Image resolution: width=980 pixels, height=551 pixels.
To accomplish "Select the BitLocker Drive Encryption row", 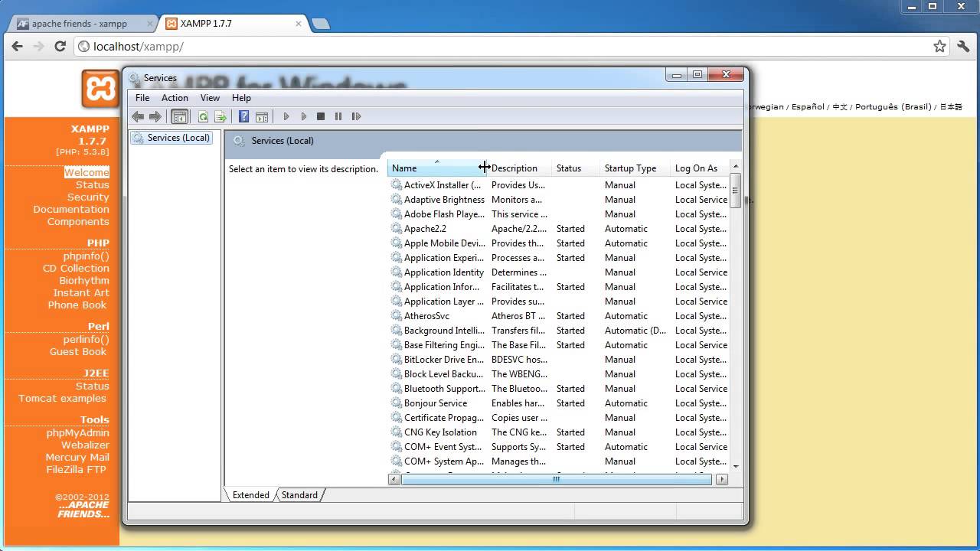I will tap(559, 360).
